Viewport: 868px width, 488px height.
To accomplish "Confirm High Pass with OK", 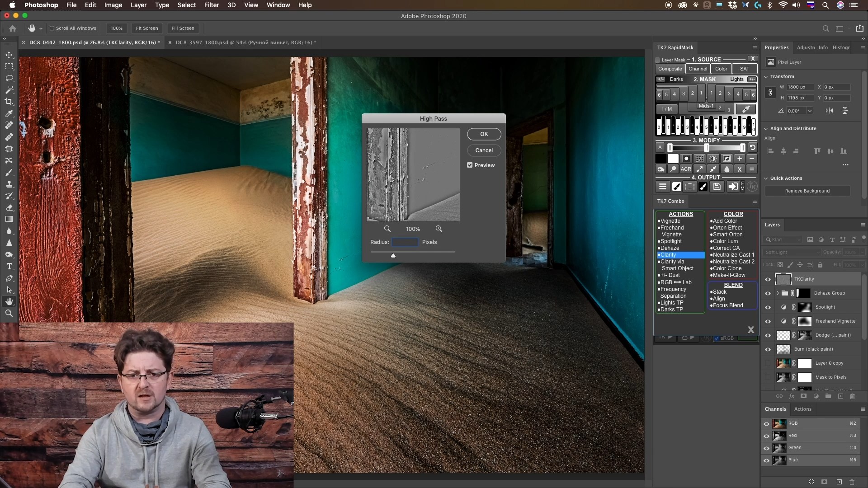I will [484, 134].
